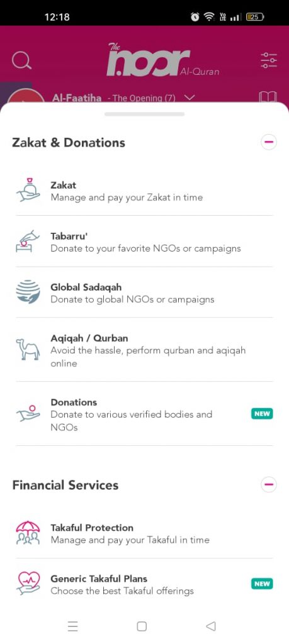
Task: Tap the Generic Takaful heart icon
Action: click(28, 584)
